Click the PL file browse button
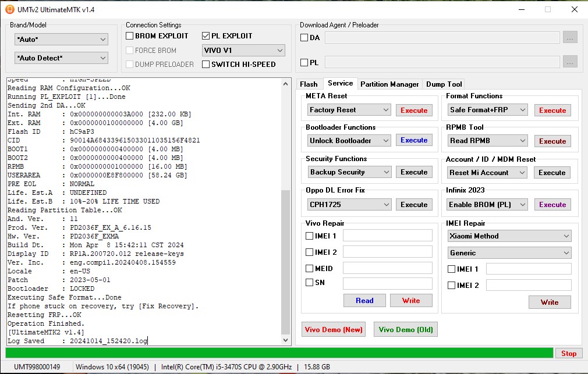This screenshot has height=374, width=588. [x=569, y=62]
